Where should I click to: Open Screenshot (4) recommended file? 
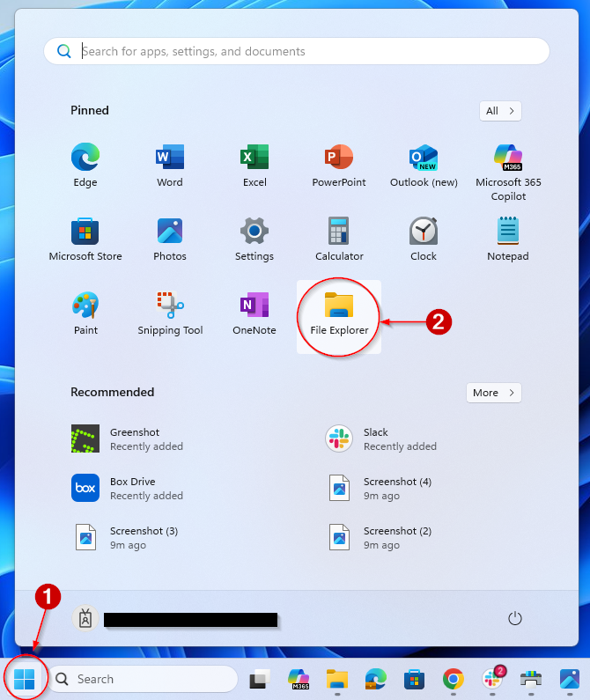[x=380, y=488]
